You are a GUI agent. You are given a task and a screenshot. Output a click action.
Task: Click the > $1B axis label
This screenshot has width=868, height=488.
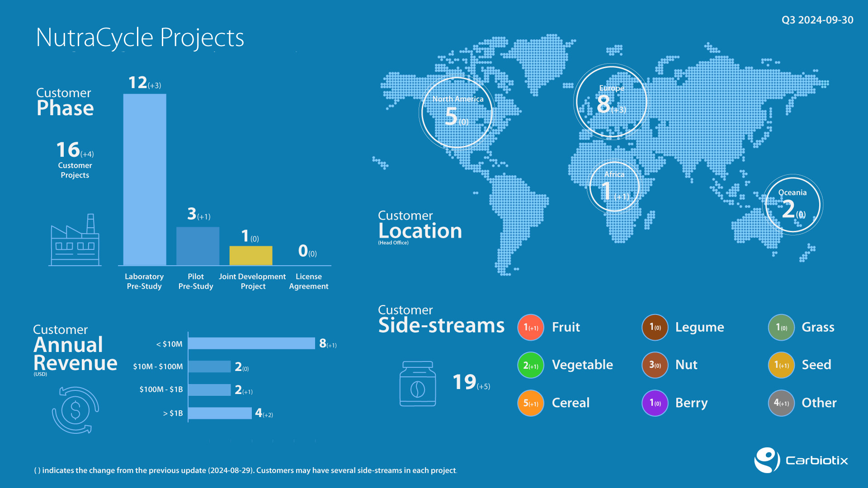173,413
